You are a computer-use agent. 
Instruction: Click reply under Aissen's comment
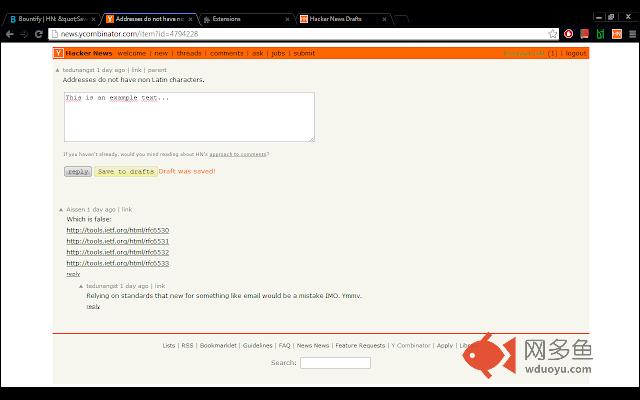[x=73, y=274]
